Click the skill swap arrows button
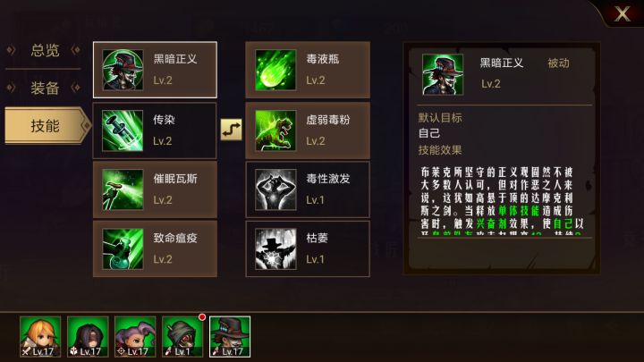Viewport: 644px width, 362px height. [232, 130]
